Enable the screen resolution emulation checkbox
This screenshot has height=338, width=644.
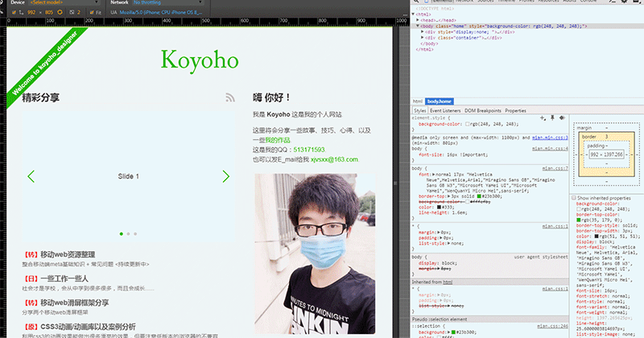pyautogui.click(x=14, y=12)
